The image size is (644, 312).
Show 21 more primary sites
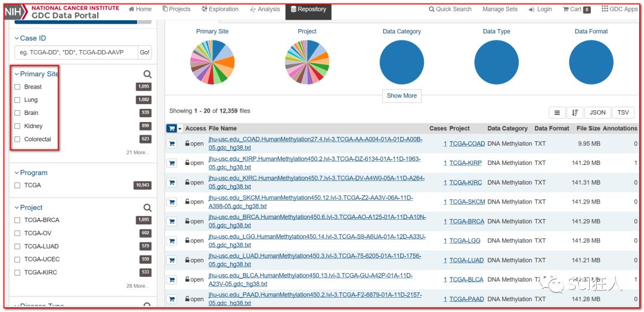tap(138, 152)
